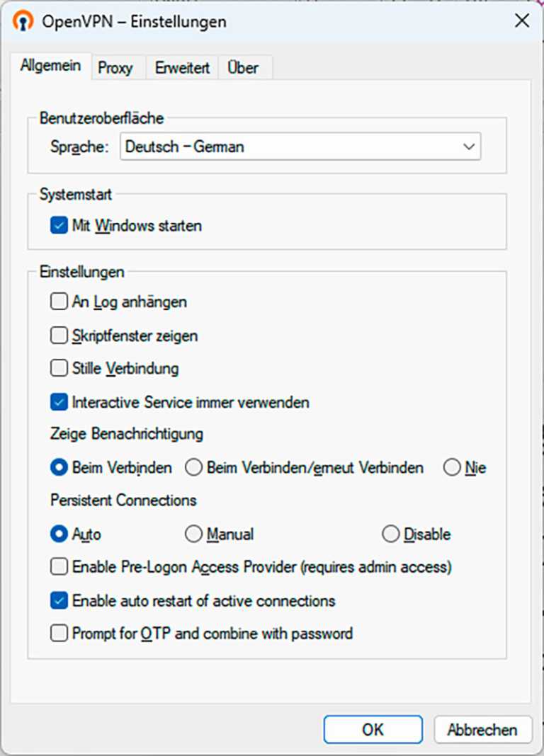Screen dimensions: 544x756
Task: Click the OpenVPN logo in the title bar
Action: point(23,21)
